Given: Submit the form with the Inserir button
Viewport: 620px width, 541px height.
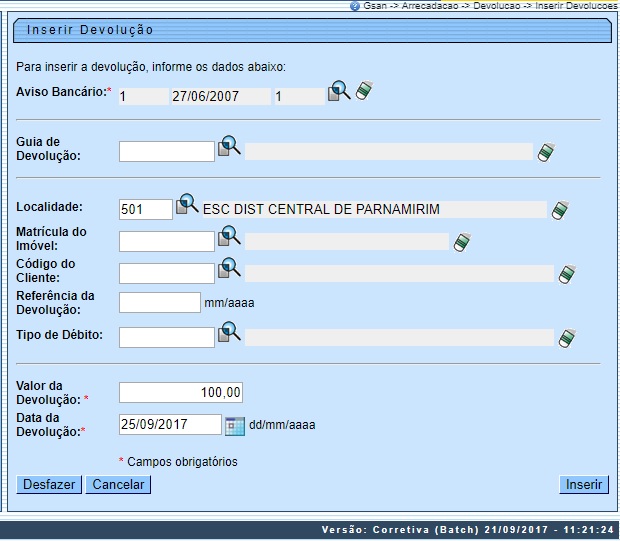Looking at the screenshot, I should (584, 484).
